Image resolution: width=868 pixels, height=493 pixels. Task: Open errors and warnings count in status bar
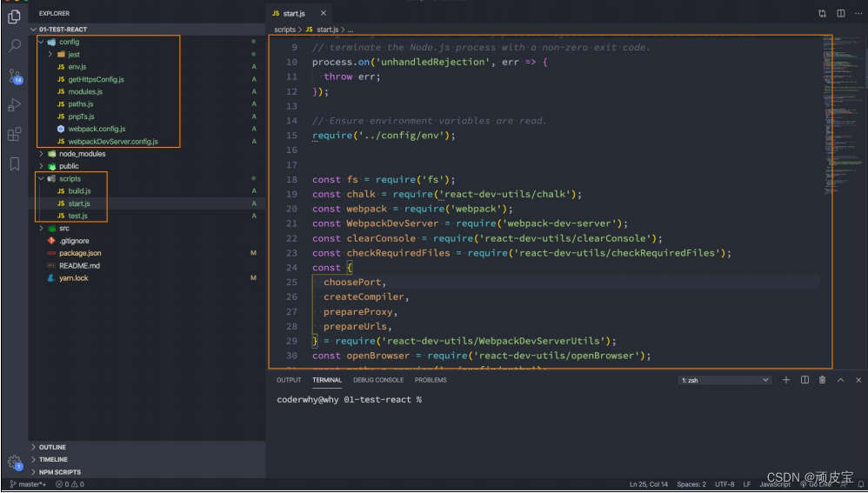pyautogui.click(x=70, y=484)
